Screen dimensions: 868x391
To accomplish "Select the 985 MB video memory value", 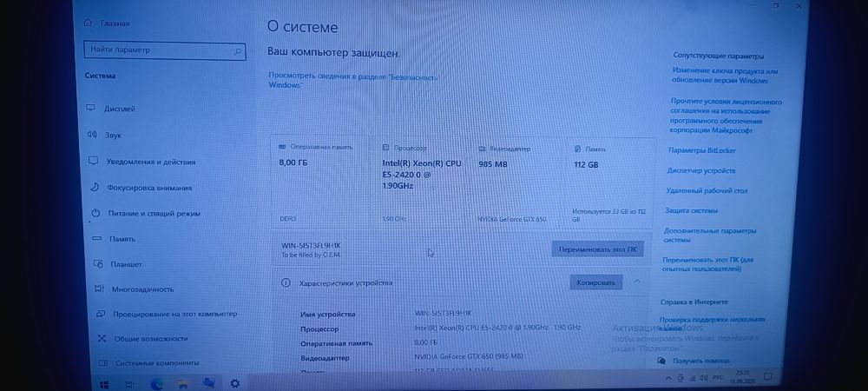I will [x=493, y=164].
